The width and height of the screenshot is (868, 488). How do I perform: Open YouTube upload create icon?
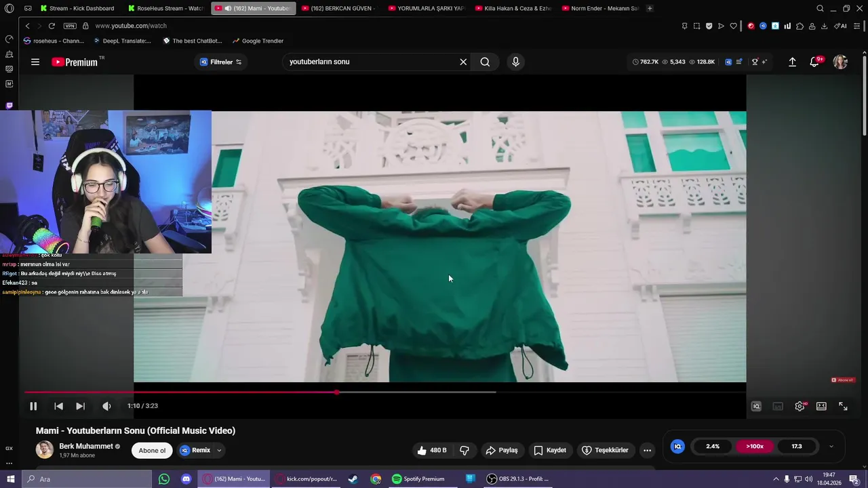[x=792, y=62]
